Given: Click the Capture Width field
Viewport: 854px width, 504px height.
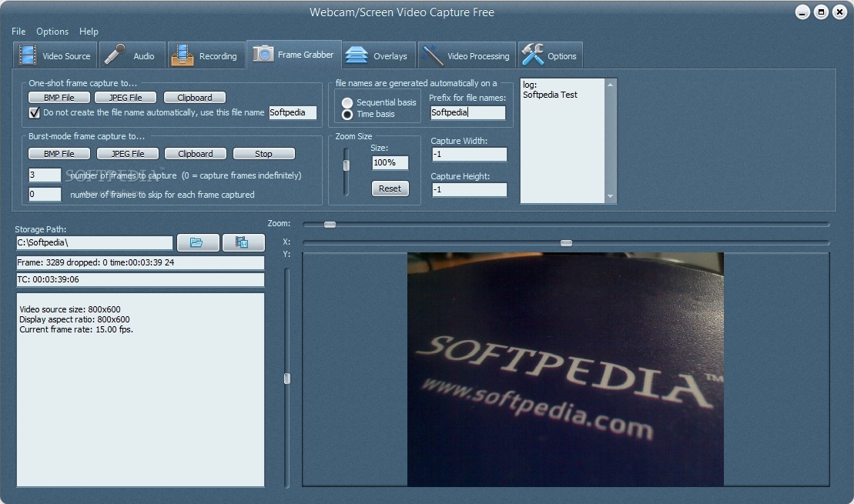Looking at the screenshot, I should coord(469,155).
